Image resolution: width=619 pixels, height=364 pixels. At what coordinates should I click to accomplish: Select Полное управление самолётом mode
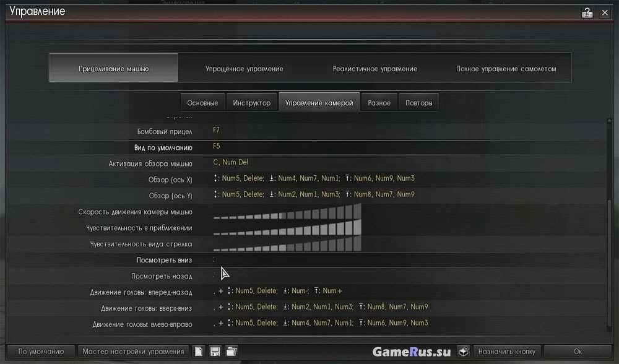506,68
